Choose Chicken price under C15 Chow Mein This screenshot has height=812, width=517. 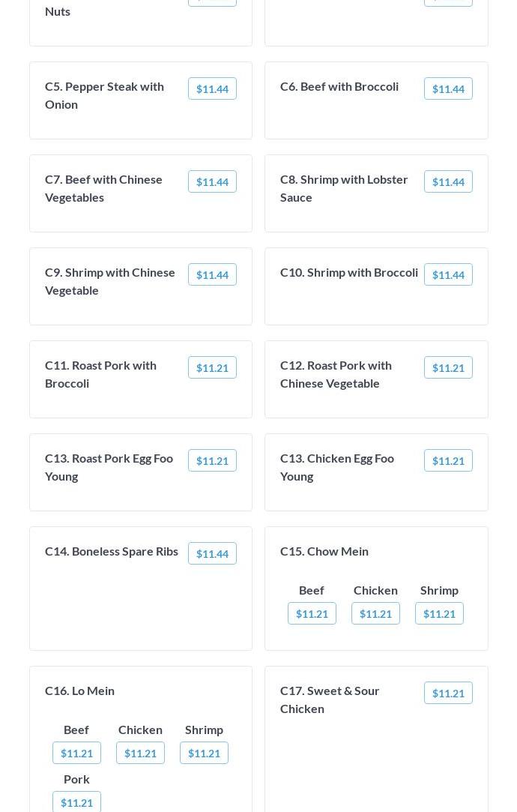[x=375, y=613]
